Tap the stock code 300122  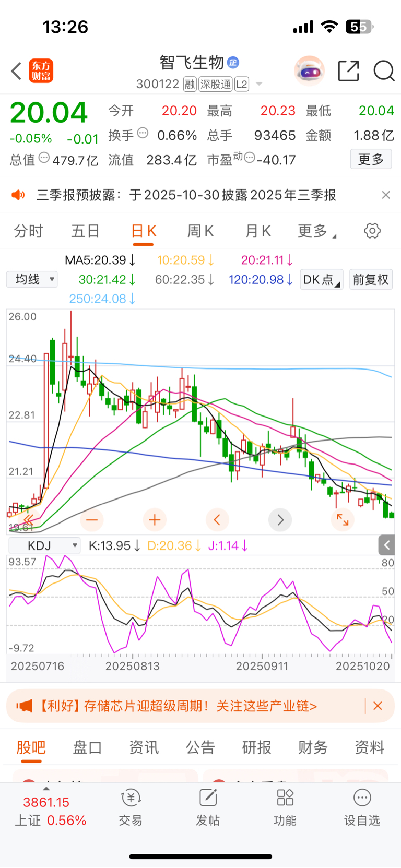158,84
